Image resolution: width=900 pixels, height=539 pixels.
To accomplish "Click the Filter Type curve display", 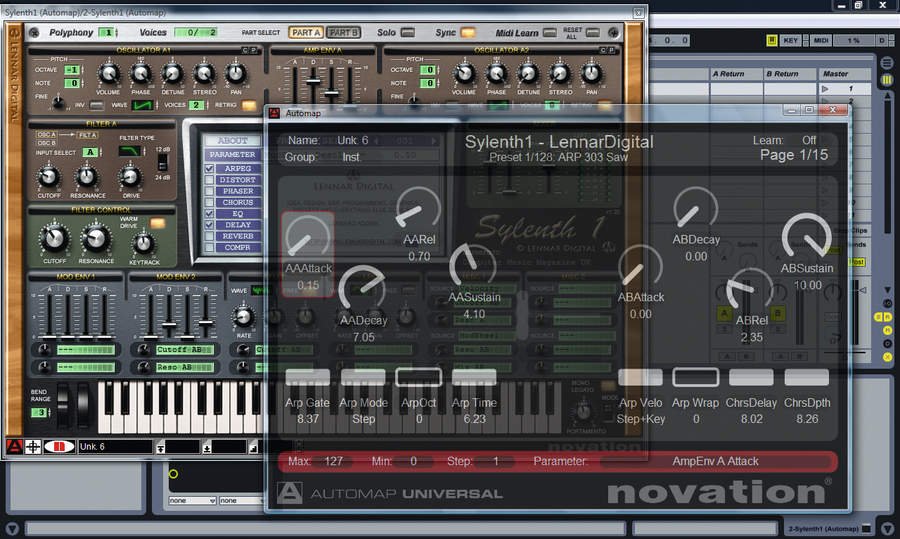I will pyautogui.click(x=130, y=151).
